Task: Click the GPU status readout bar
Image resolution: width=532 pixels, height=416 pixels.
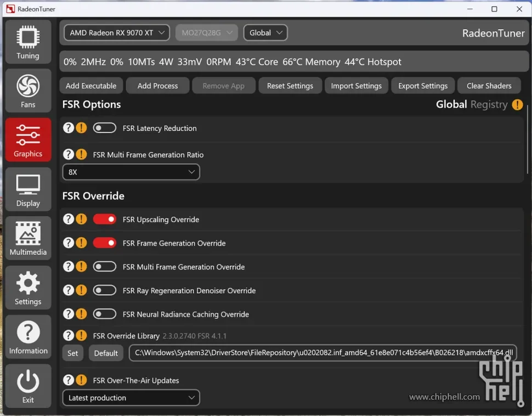Action: point(294,62)
